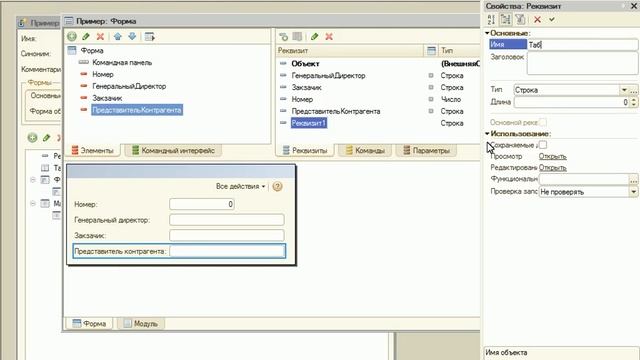Toggle usage marker in Заказчик attribute row

(431, 87)
